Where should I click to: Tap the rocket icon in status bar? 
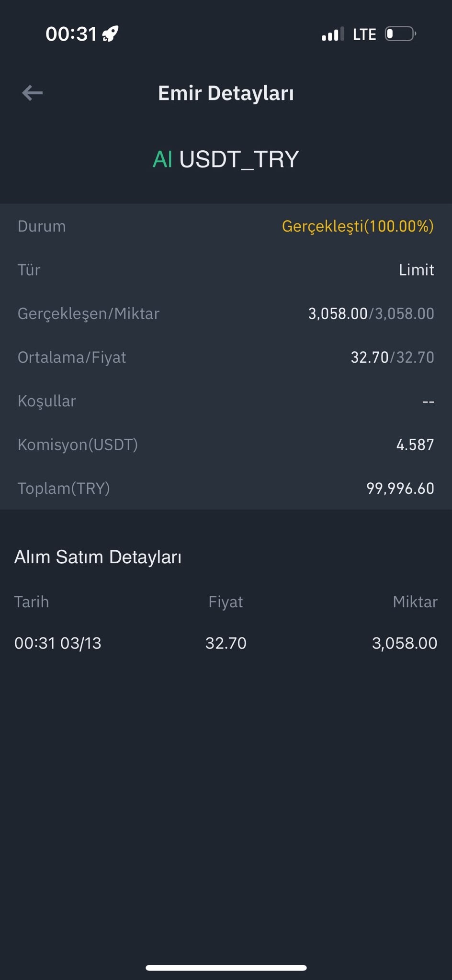point(111,34)
